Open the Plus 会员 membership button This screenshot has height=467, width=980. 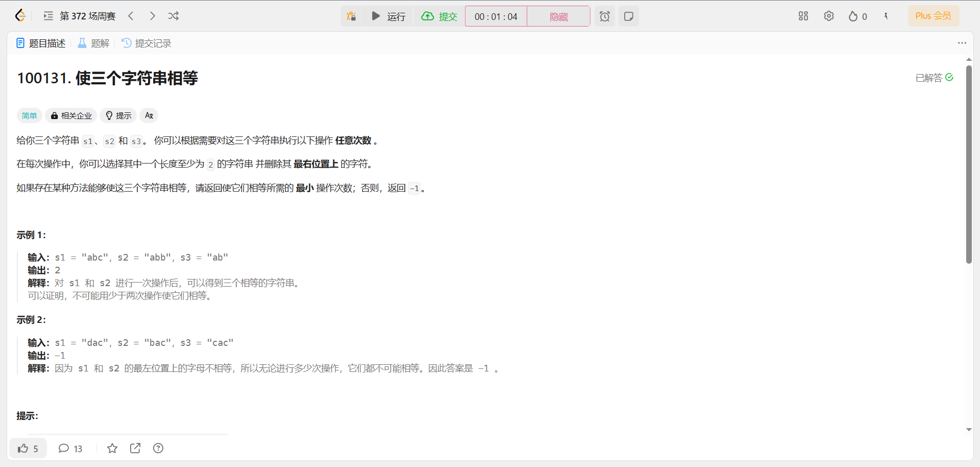(x=934, y=16)
